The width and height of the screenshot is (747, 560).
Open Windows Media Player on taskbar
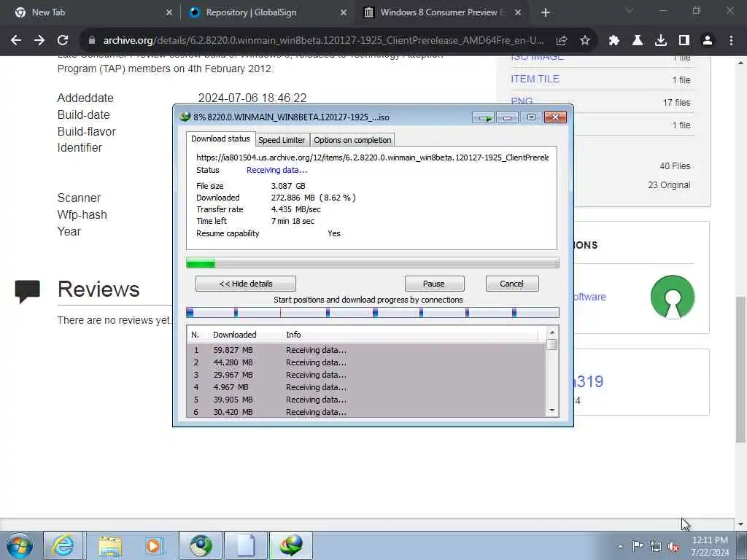tap(154, 545)
